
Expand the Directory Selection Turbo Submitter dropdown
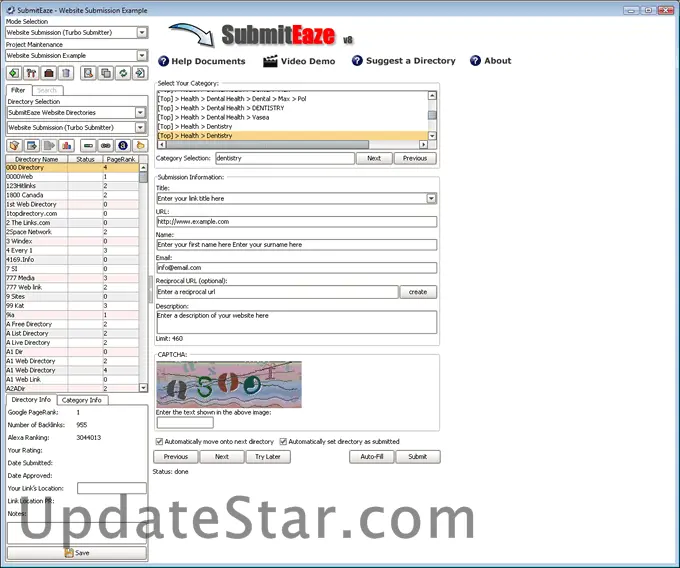pyautogui.click(x=140, y=127)
